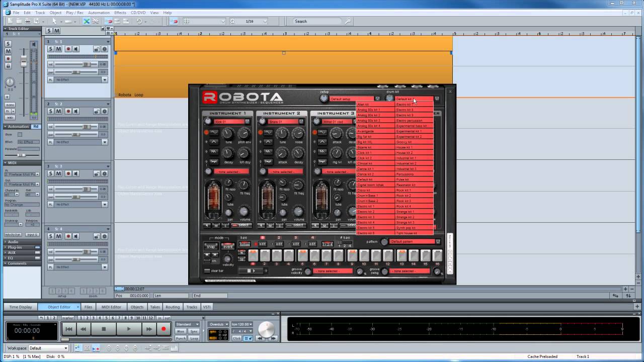Toggle the transport Loop button

pos(194,338)
